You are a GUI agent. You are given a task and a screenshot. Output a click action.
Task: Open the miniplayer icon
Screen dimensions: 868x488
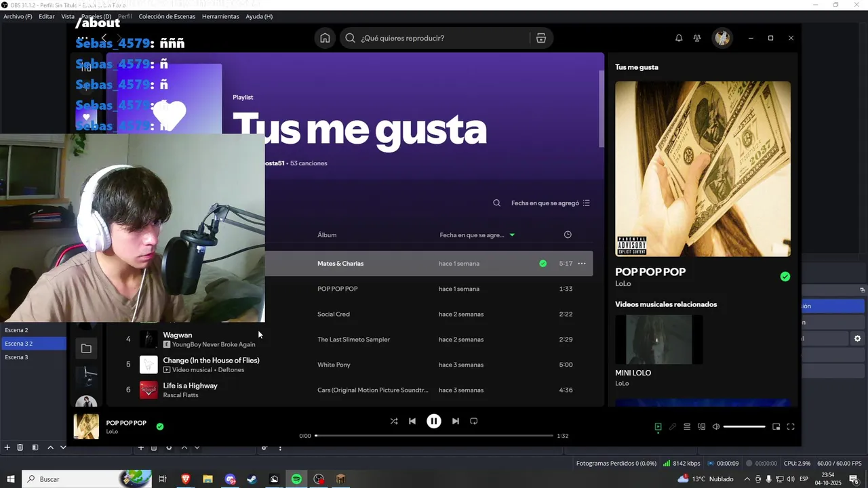776,426
